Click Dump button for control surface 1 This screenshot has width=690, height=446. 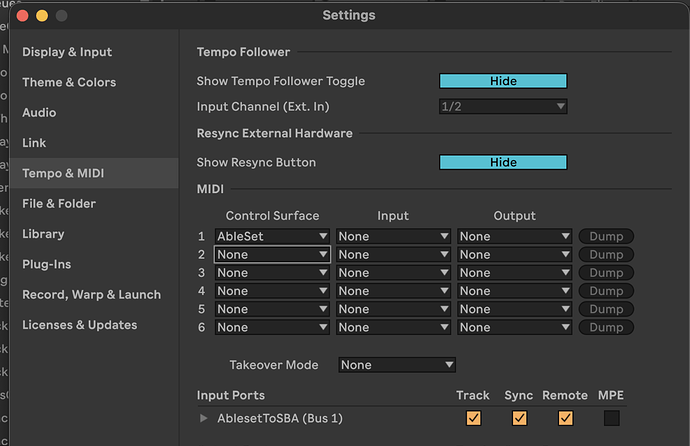click(606, 236)
